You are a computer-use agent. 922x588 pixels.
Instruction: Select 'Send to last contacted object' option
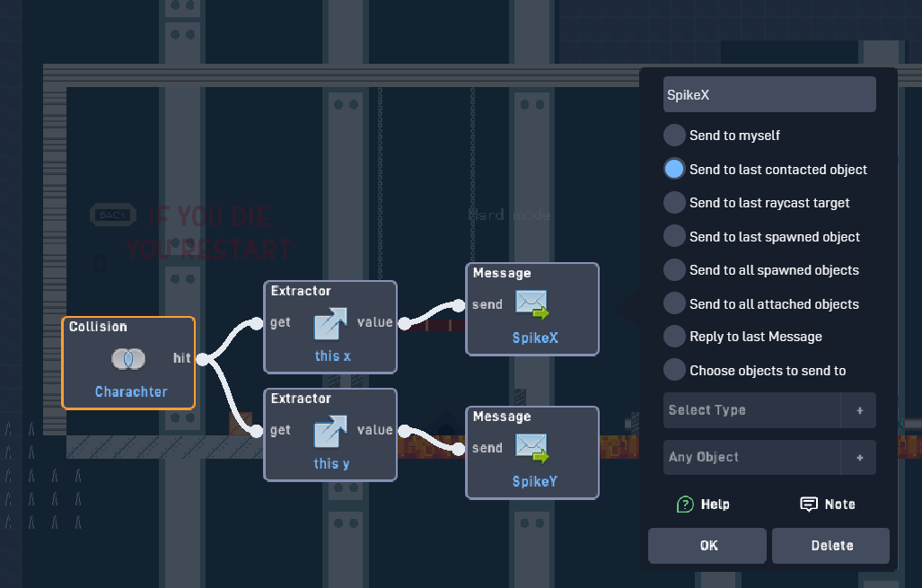tap(674, 169)
